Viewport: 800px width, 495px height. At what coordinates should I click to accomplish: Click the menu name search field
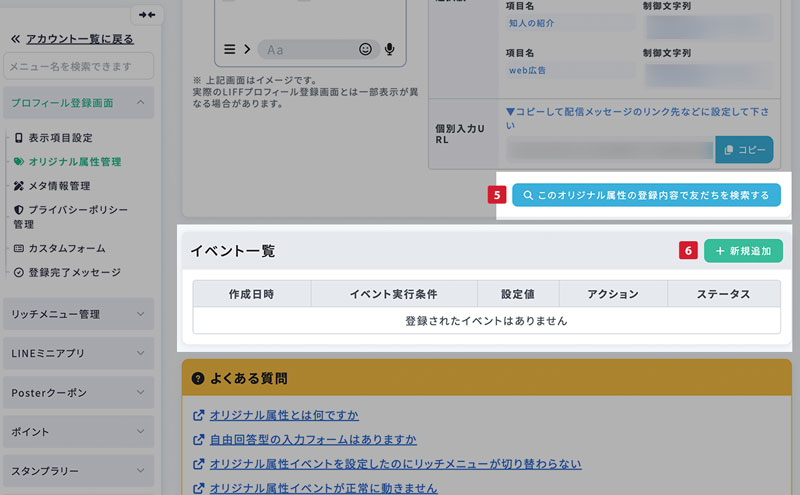78,67
